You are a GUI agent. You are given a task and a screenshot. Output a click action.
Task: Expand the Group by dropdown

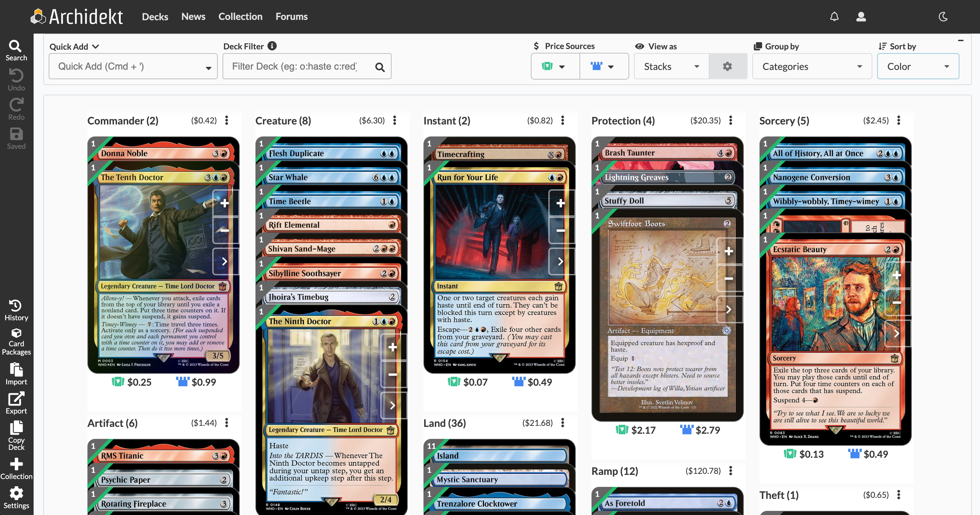(812, 66)
